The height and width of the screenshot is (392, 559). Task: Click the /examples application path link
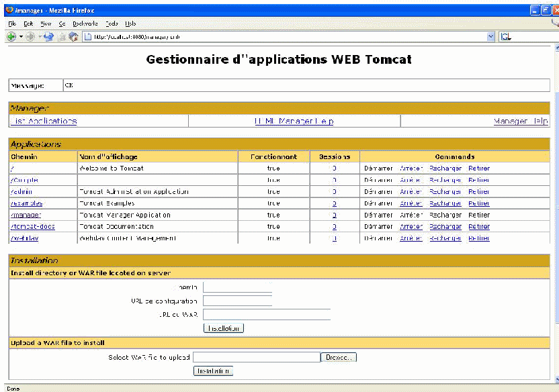[26, 203]
